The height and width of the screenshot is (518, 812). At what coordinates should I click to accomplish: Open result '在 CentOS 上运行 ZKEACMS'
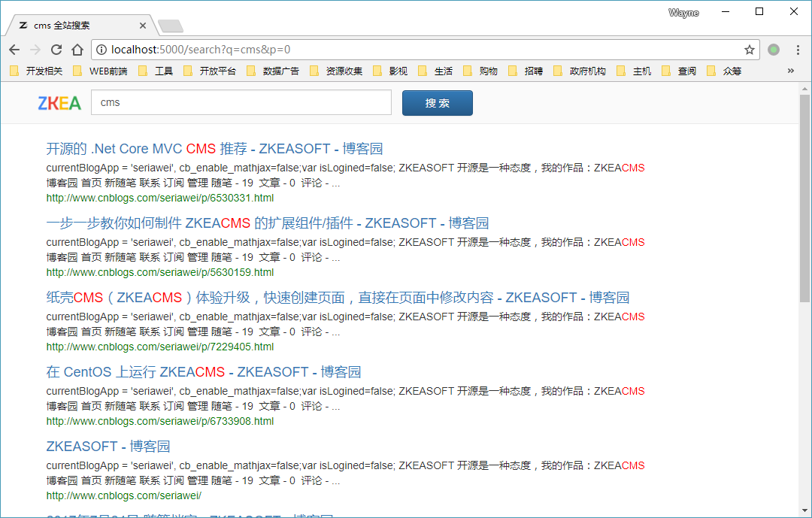[204, 372]
